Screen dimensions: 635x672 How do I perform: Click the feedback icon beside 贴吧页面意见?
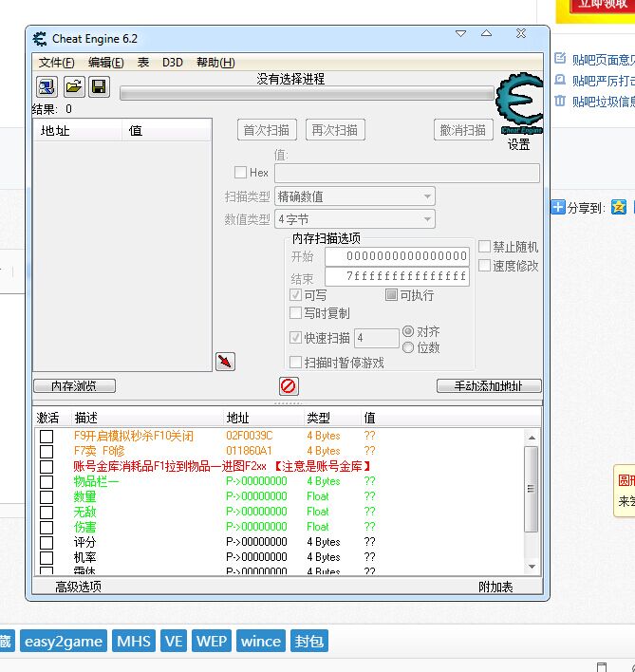560,58
